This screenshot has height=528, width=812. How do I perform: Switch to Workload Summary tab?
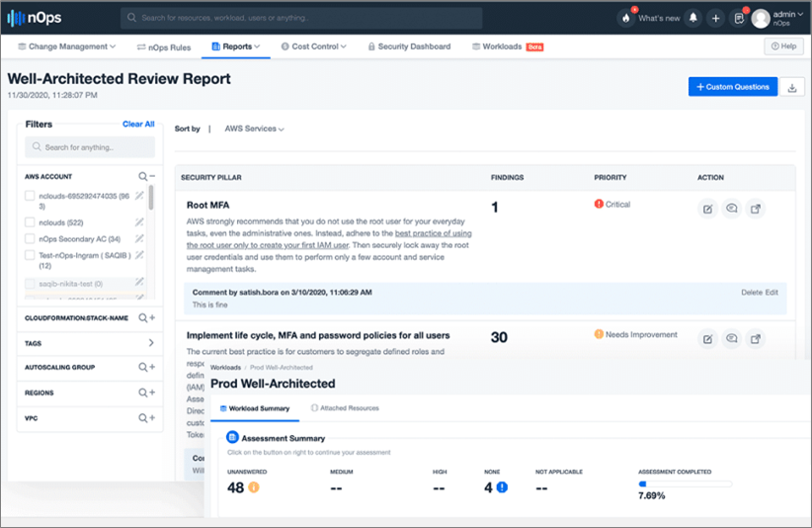pyautogui.click(x=255, y=408)
